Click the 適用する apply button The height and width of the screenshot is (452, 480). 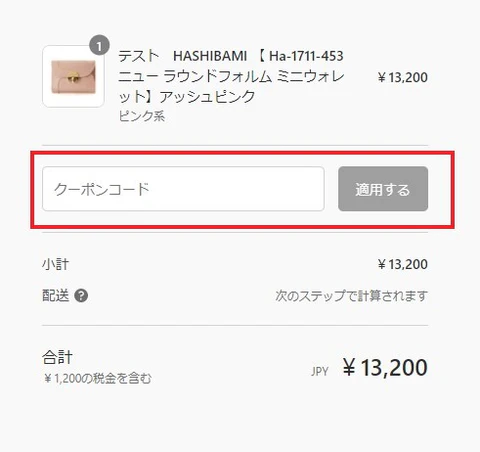383,189
